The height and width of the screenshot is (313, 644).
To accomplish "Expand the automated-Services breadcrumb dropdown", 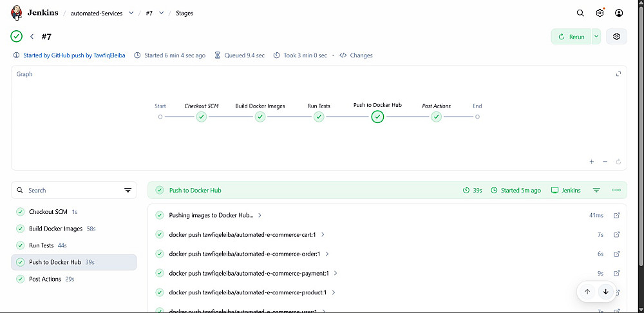I will (x=131, y=13).
